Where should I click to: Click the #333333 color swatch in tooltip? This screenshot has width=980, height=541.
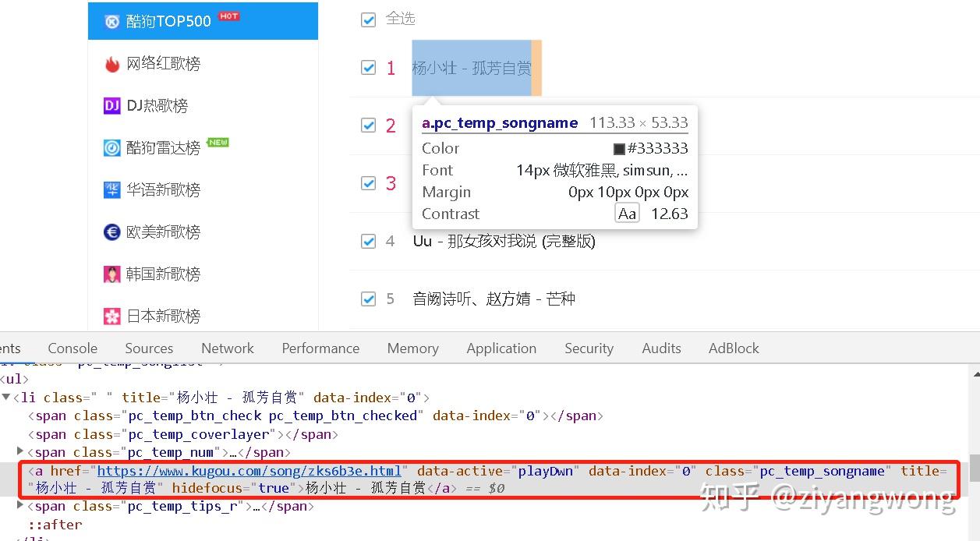[x=619, y=149]
